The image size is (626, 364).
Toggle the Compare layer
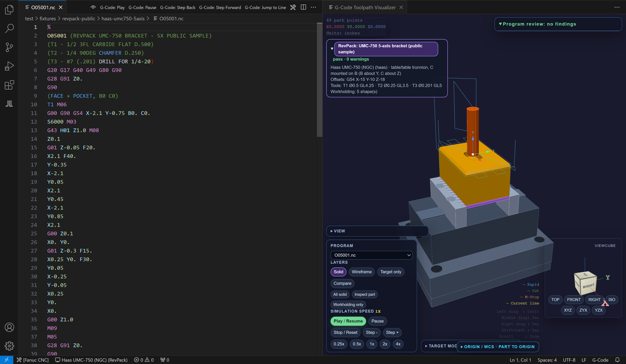342,283
